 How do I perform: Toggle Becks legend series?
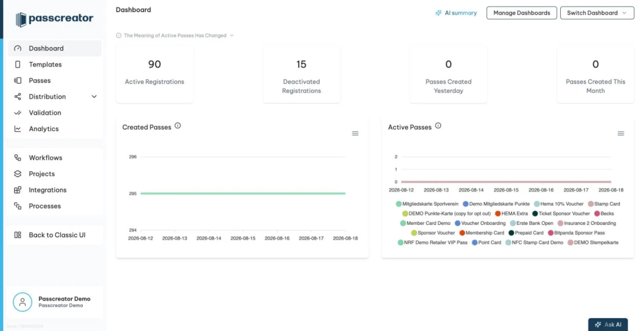tap(603, 214)
